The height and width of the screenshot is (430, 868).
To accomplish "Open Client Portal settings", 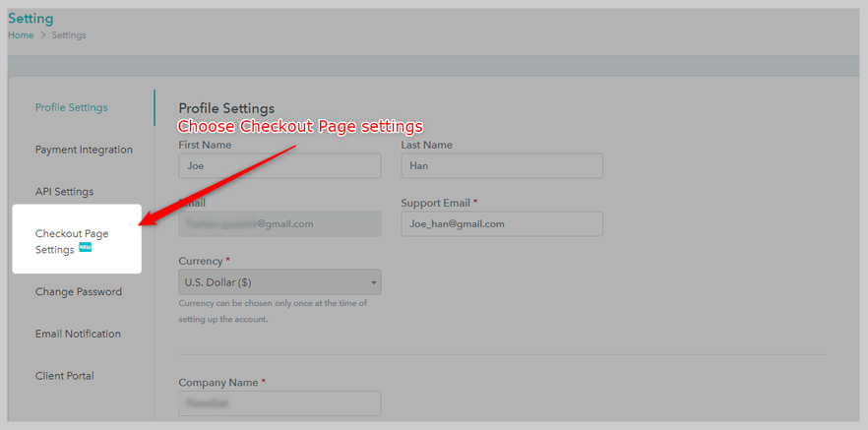I will point(65,376).
